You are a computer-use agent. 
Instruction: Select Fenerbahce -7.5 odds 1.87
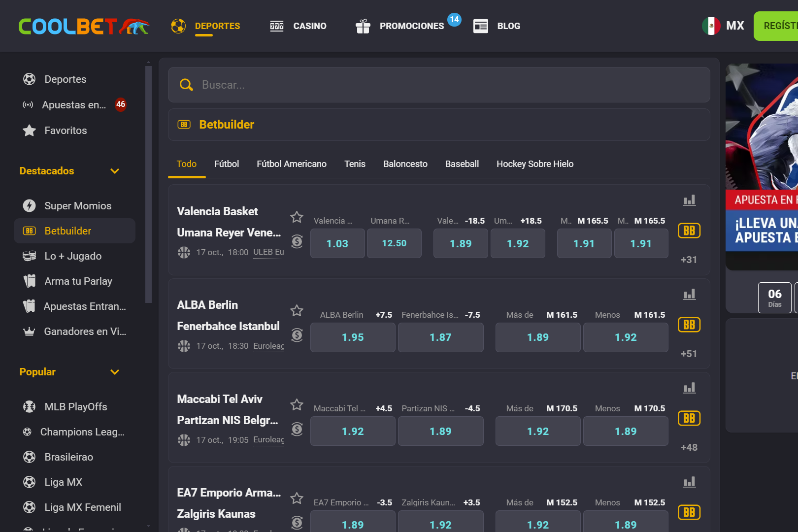440,337
